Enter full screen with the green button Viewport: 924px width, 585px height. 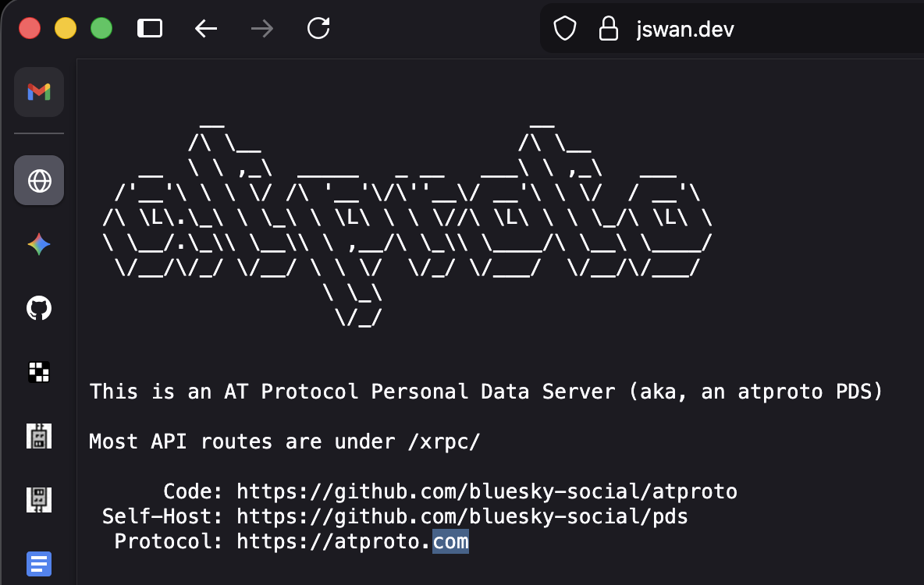point(101,29)
